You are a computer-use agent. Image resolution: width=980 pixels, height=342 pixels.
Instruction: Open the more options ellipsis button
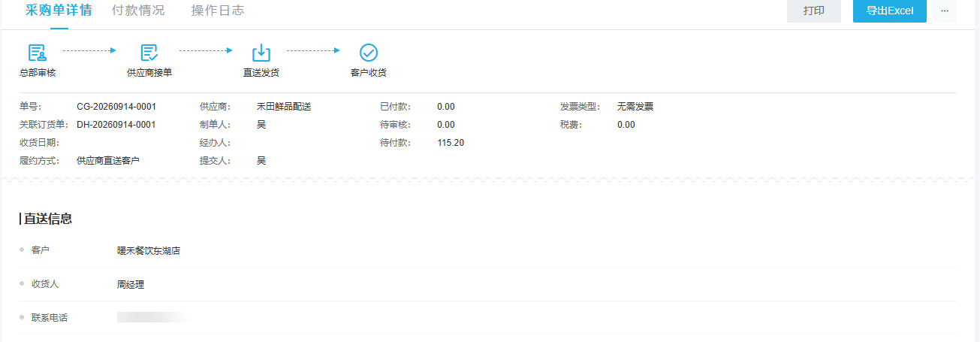point(945,11)
